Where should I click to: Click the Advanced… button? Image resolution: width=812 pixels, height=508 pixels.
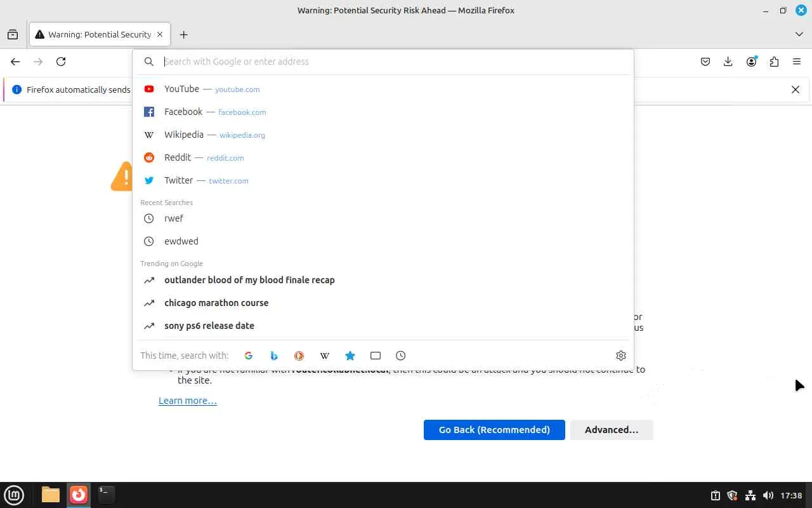click(612, 430)
